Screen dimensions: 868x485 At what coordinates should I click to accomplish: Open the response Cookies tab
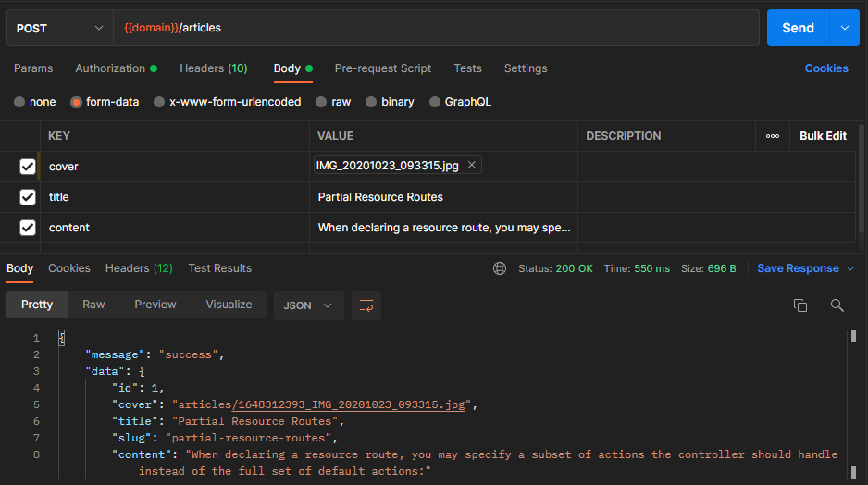[x=69, y=268]
